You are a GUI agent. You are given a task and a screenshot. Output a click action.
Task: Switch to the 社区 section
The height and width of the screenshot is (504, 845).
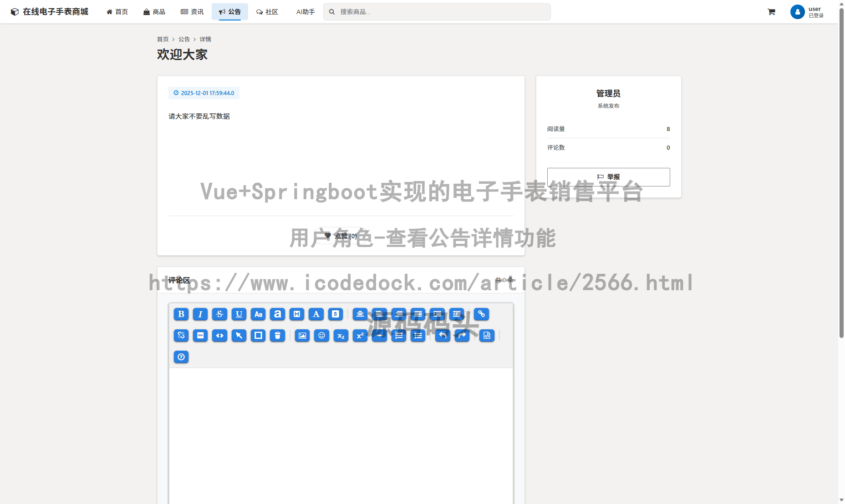267,12
